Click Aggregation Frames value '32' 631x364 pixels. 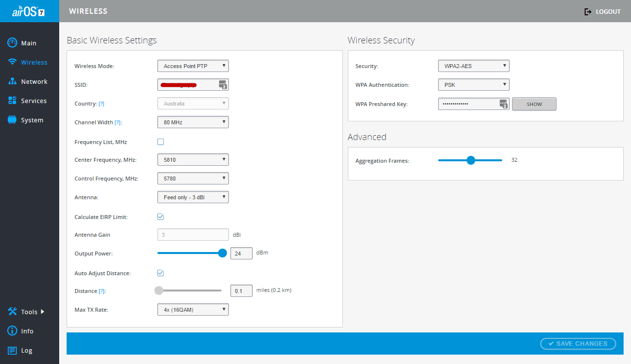coord(515,160)
